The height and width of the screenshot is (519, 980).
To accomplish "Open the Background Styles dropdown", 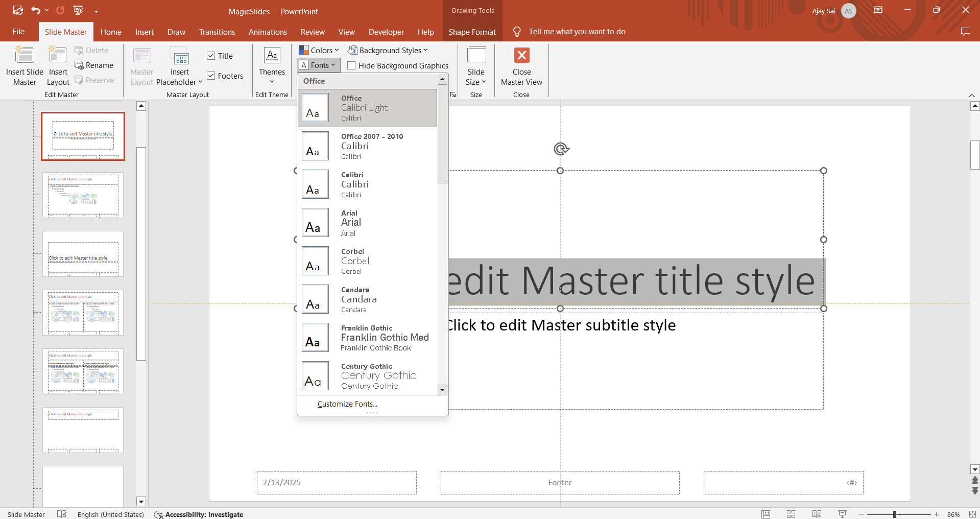I will (x=388, y=50).
